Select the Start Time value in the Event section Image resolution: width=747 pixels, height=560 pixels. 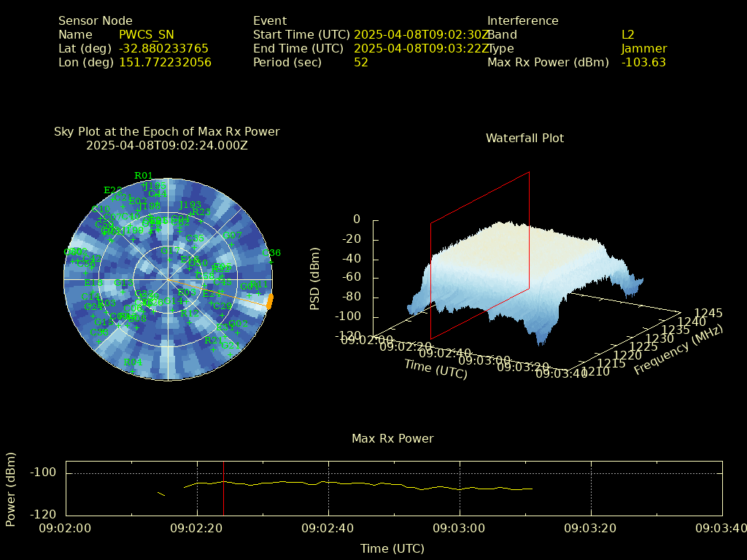(420, 34)
